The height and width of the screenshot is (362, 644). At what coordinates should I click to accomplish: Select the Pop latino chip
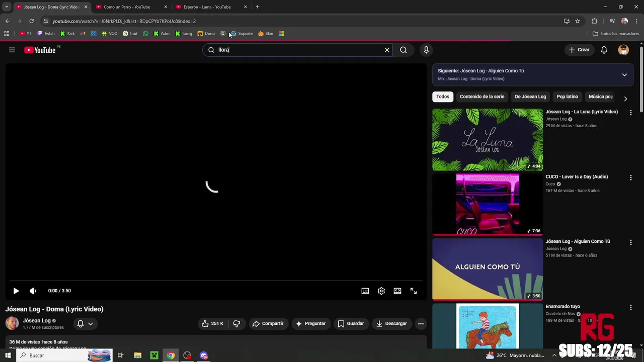[x=568, y=97]
